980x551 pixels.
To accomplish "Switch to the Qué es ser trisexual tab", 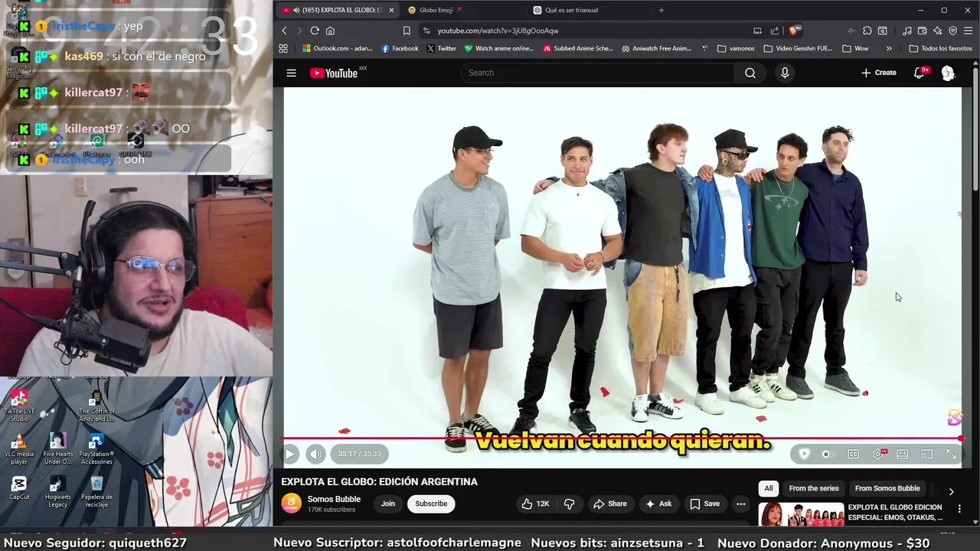I will [x=571, y=10].
